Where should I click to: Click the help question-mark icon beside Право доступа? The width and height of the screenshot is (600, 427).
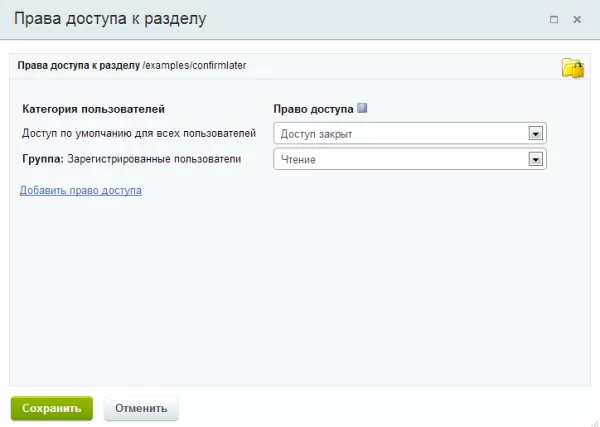[x=362, y=108]
